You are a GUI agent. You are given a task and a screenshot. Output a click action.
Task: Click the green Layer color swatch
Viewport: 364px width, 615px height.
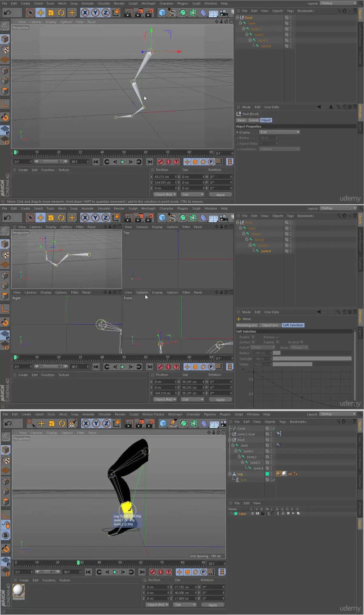tap(236, 514)
